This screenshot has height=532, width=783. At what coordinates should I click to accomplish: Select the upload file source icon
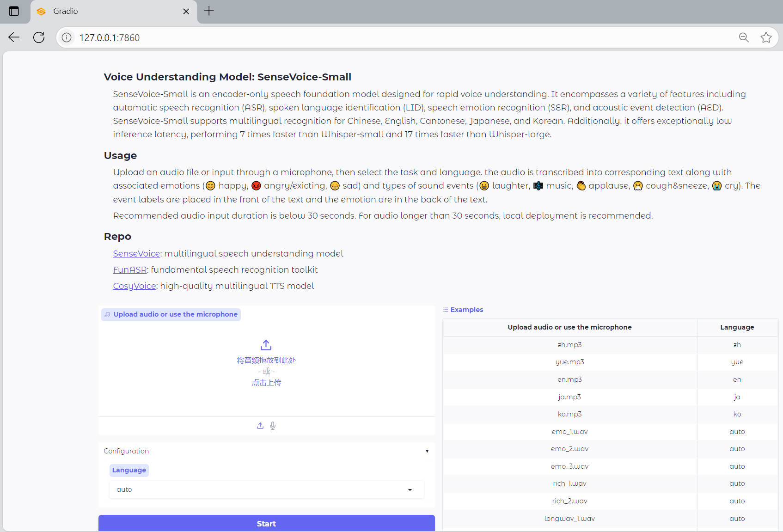pyautogui.click(x=260, y=426)
